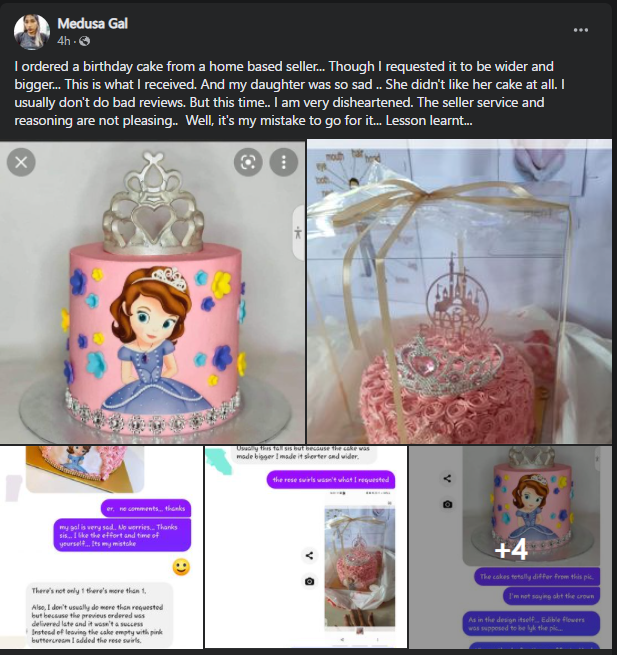
Task: Click the 4h post timestamp
Action: [x=63, y=41]
